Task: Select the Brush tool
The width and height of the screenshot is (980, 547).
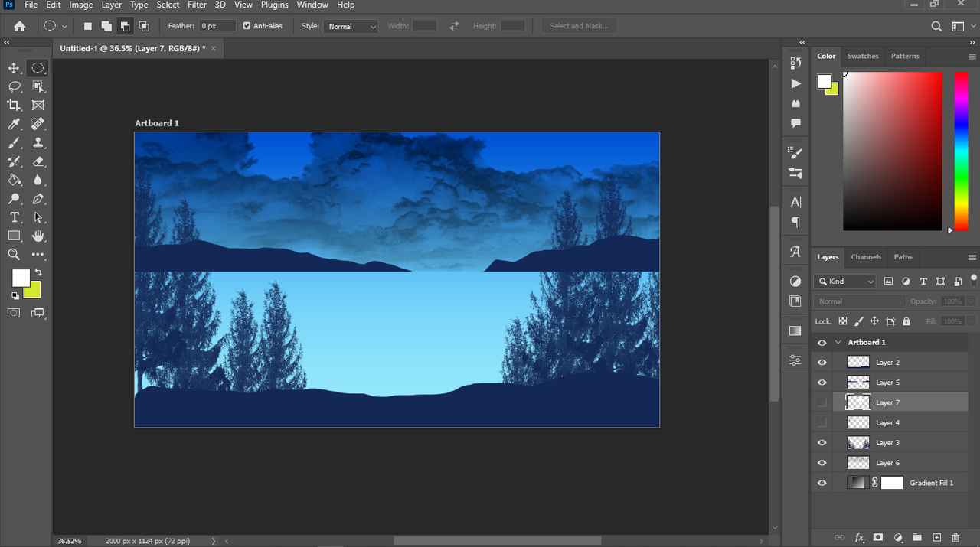Action: point(14,143)
